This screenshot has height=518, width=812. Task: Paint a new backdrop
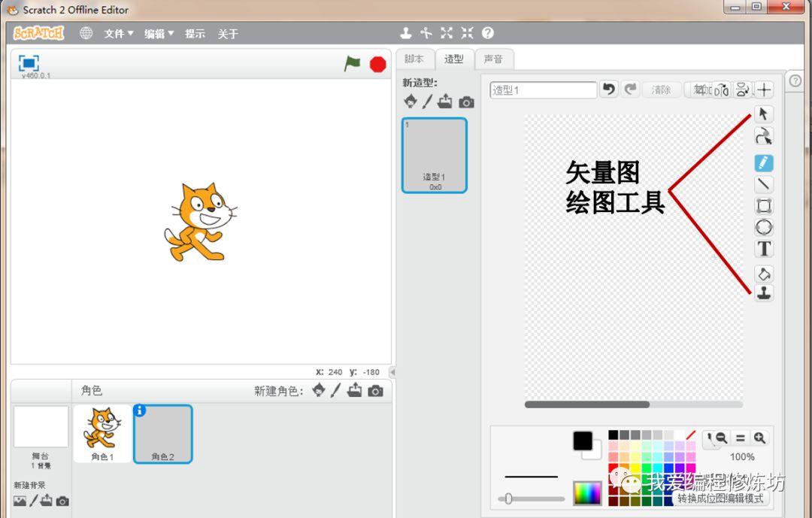pos(34,501)
